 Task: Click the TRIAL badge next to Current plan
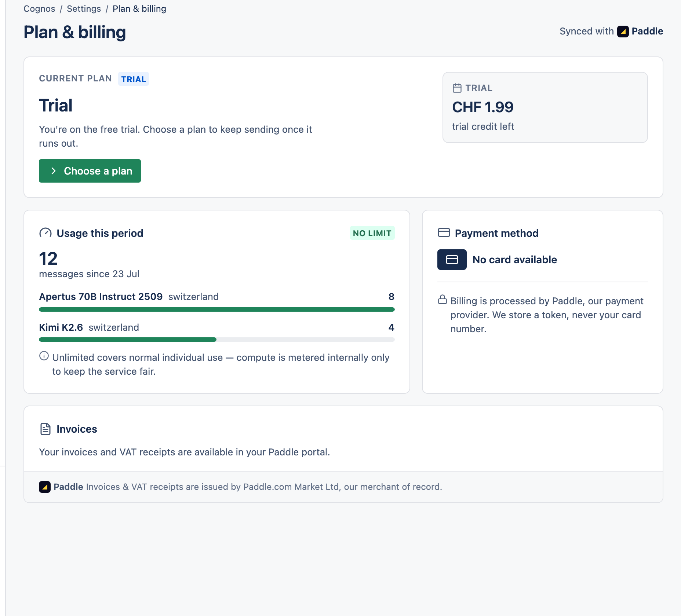(134, 79)
